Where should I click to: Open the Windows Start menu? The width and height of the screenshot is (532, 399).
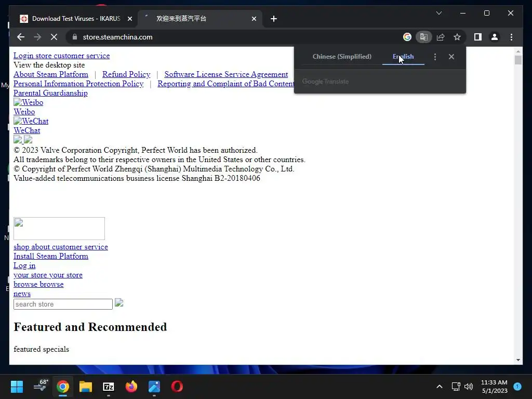[x=17, y=387]
